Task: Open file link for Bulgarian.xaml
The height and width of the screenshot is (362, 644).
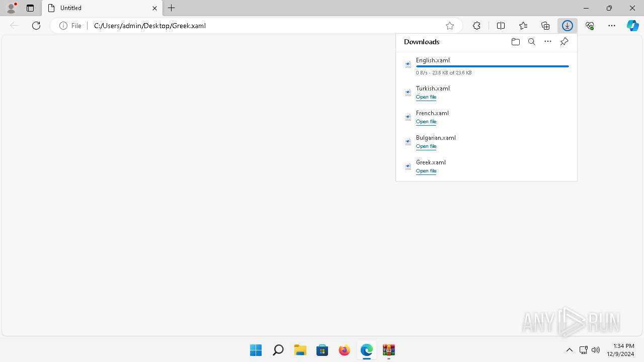Action: 426,146
